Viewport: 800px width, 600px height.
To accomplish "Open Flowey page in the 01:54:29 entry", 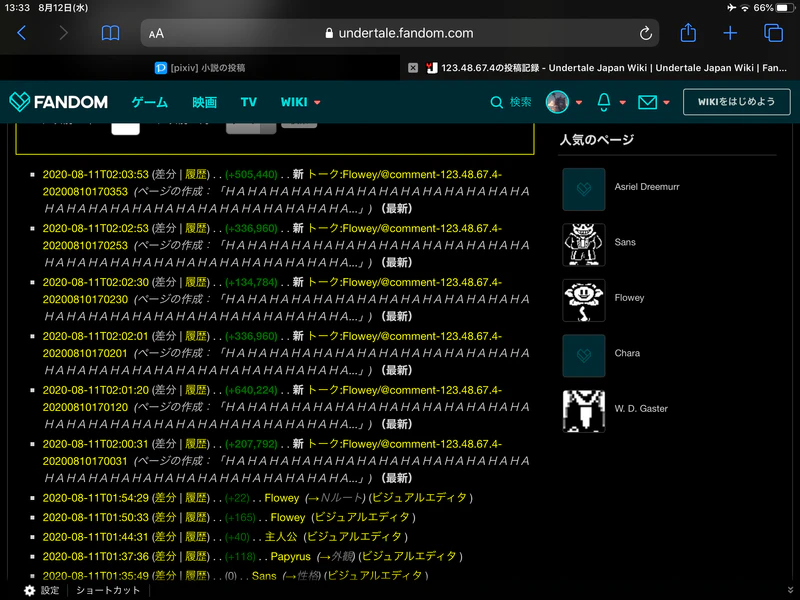I will click(282, 498).
